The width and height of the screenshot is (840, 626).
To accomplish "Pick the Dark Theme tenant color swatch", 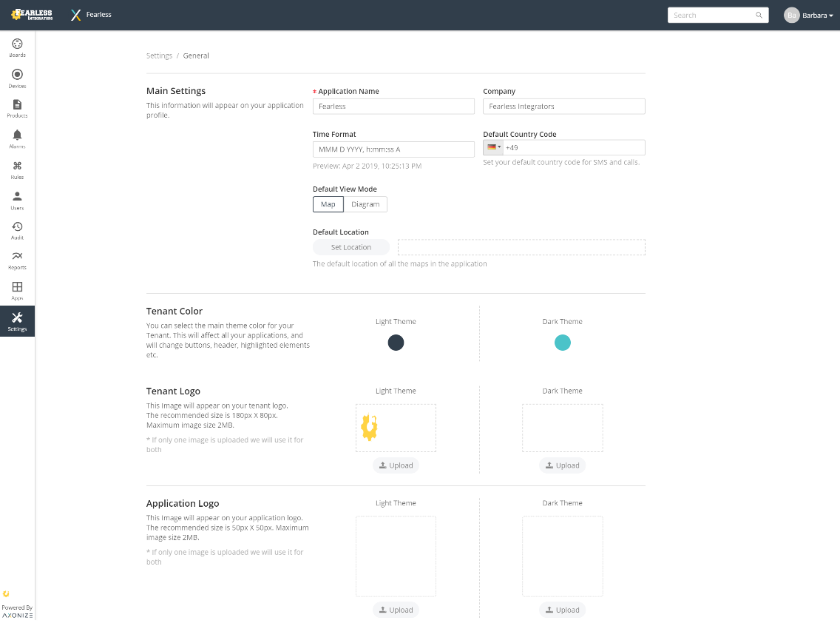I will point(563,343).
